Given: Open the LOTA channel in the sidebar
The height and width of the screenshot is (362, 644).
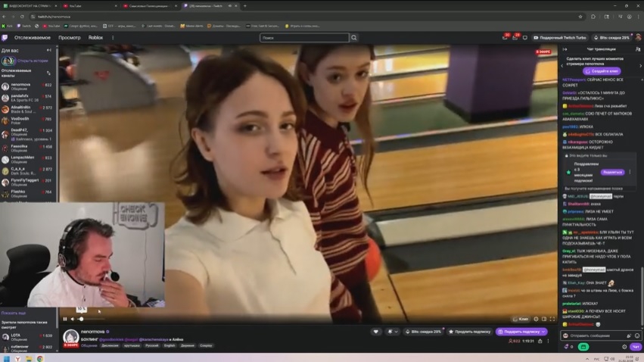Looking at the screenshot, I should pos(27,337).
